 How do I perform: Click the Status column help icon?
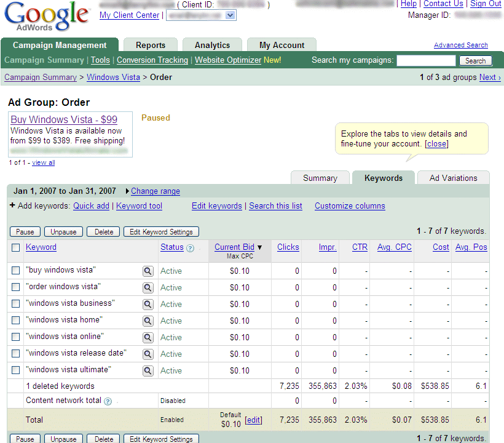point(191,248)
